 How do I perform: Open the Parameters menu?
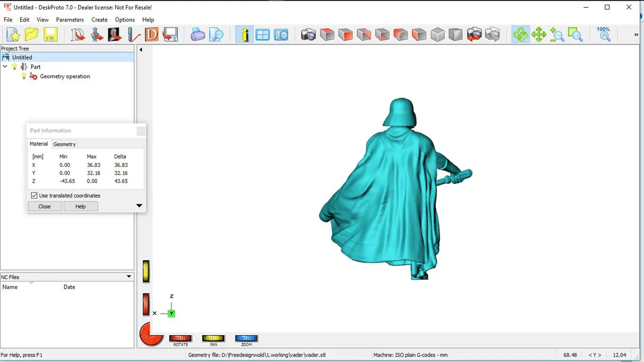[70, 20]
